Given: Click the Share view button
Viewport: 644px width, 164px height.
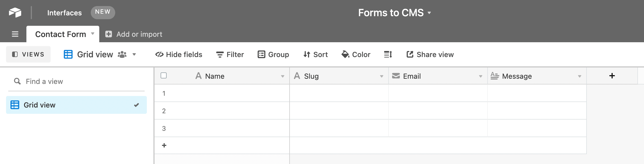Looking at the screenshot, I should 430,55.
